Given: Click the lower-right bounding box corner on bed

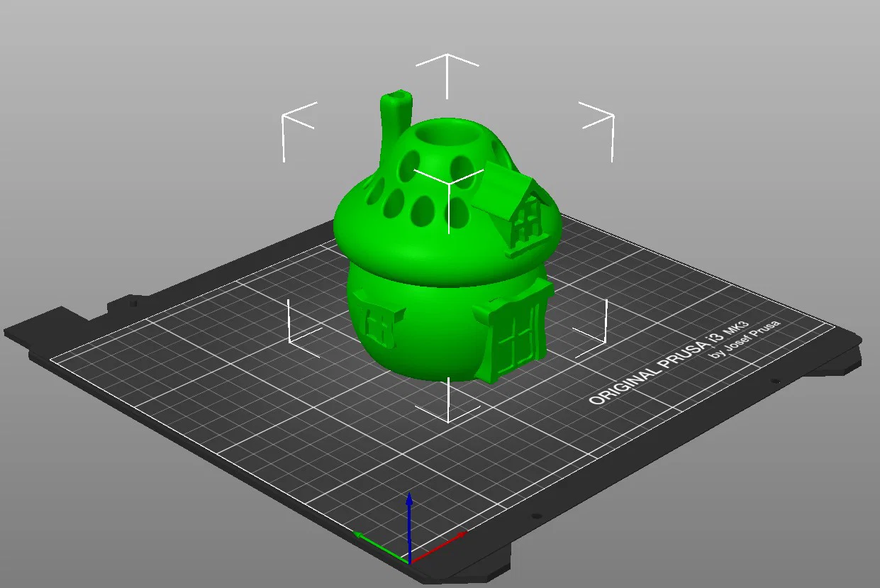Looking at the screenshot, I should click(x=592, y=329).
